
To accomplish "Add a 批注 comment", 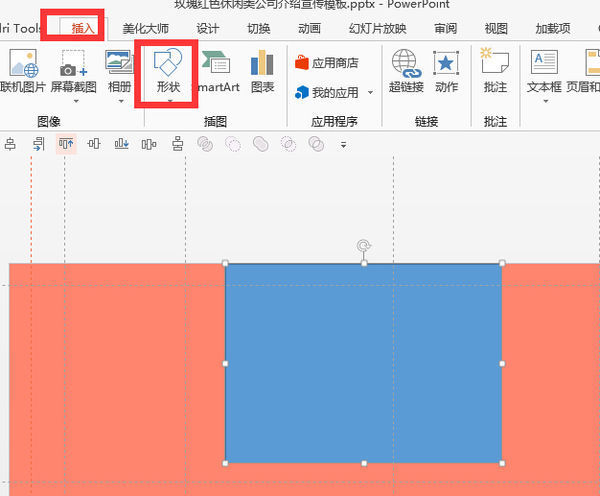I will coord(495,71).
